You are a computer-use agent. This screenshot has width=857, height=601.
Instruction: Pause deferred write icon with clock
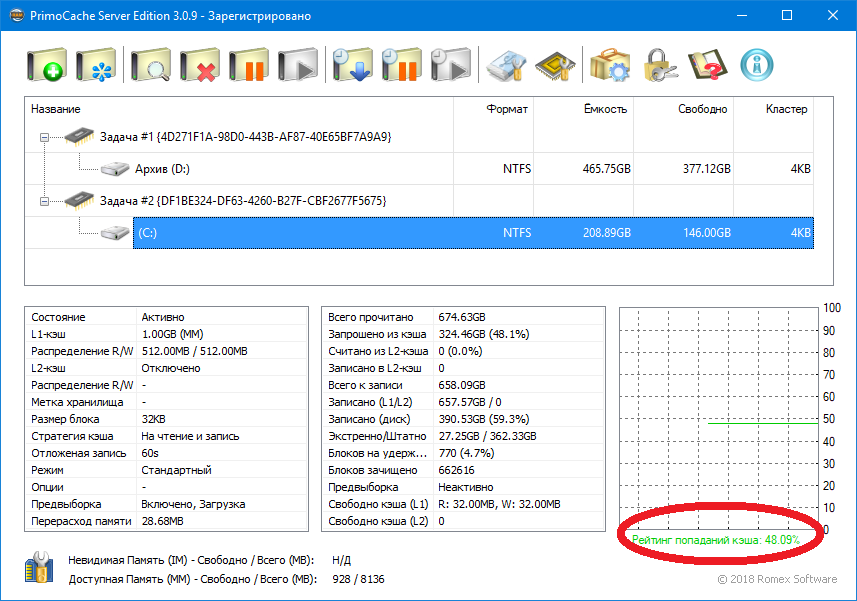(402, 65)
